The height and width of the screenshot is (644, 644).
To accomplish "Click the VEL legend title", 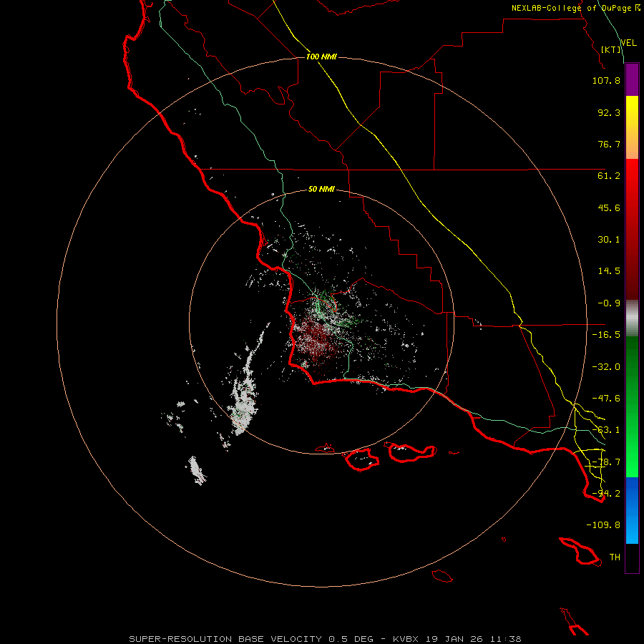I will (x=628, y=43).
